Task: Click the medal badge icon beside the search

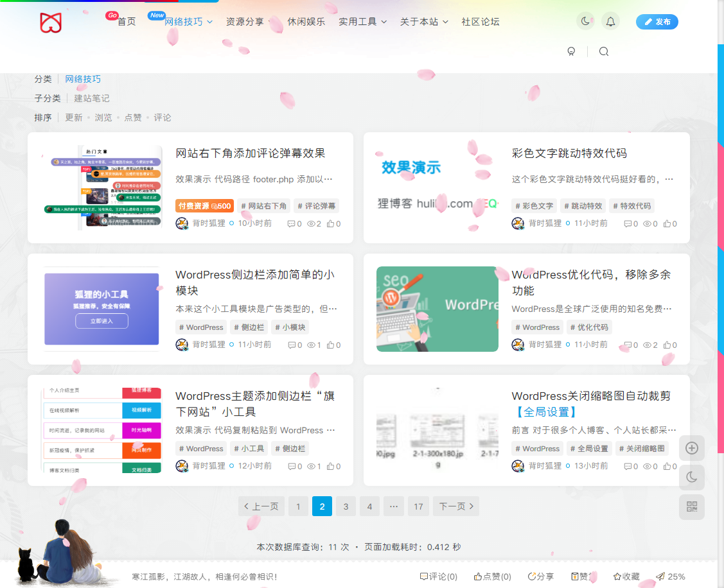Action: pos(572,51)
